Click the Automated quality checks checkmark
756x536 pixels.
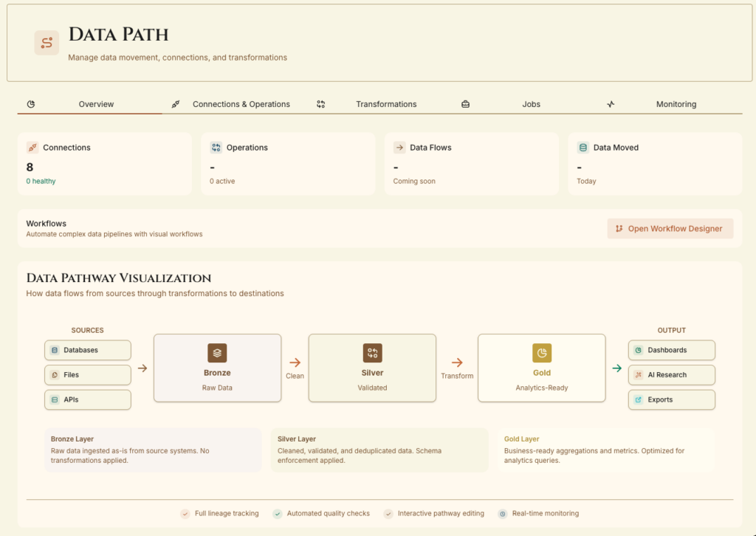coord(278,513)
